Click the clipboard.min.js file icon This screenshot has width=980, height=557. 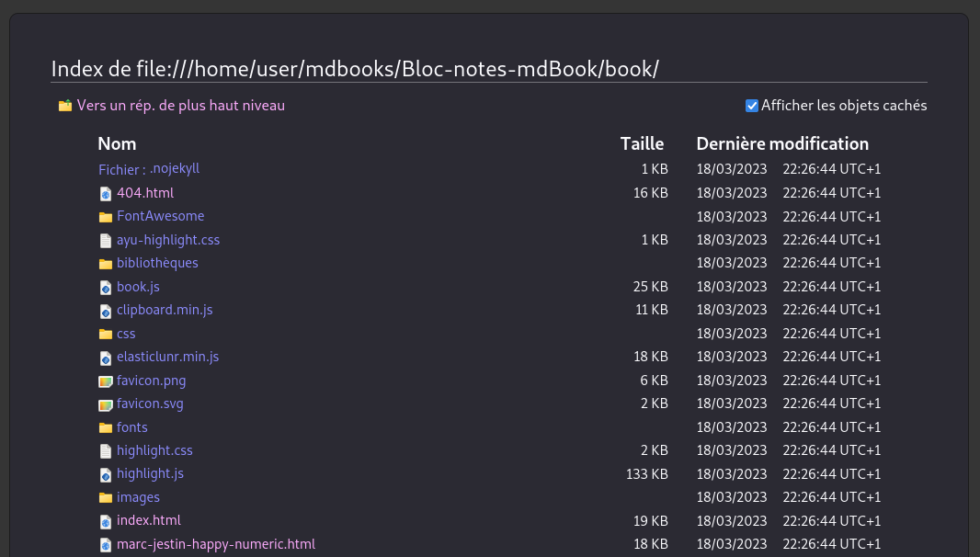pos(106,311)
